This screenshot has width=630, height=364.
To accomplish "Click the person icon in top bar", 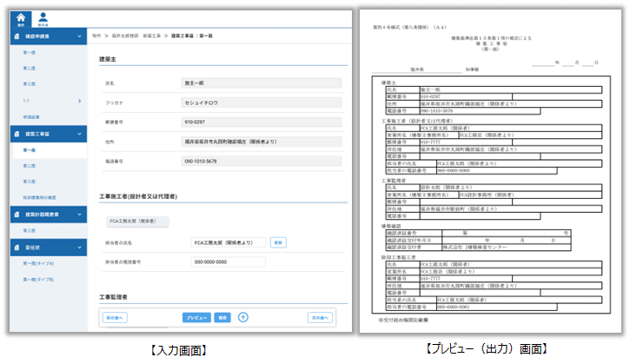I will click(43, 19).
